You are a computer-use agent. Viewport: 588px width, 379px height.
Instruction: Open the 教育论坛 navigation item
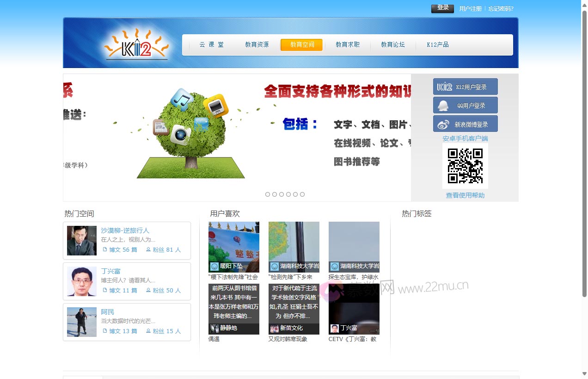click(x=392, y=44)
